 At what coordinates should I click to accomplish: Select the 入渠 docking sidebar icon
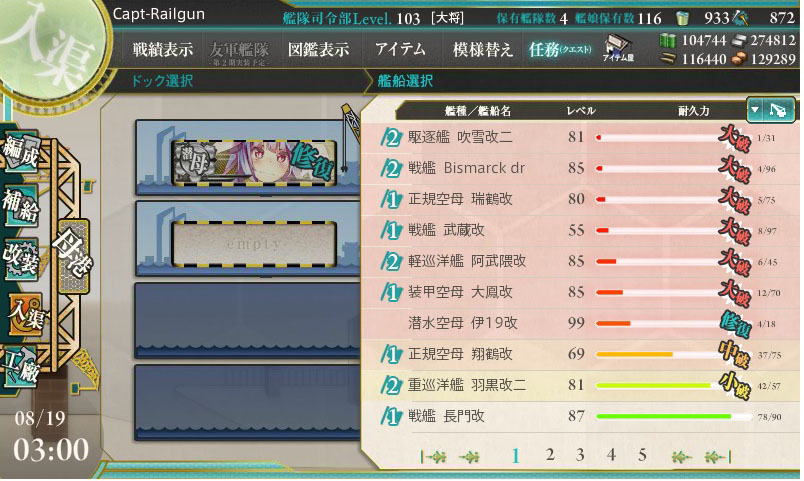(x=23, y=314)
